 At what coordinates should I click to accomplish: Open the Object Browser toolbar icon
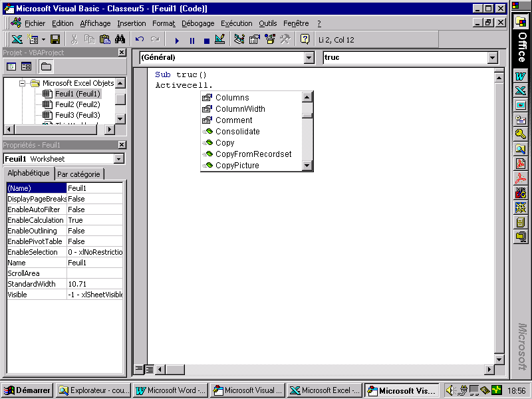click(270, 39)
